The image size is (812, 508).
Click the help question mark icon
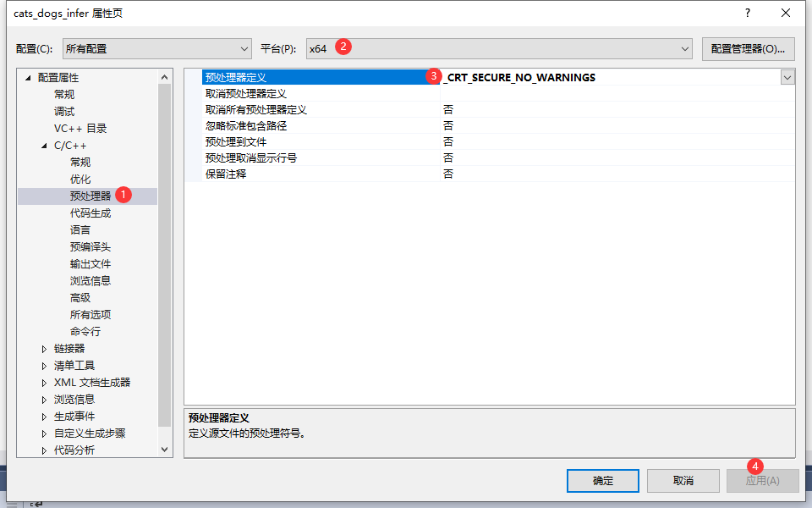point(747,13)
